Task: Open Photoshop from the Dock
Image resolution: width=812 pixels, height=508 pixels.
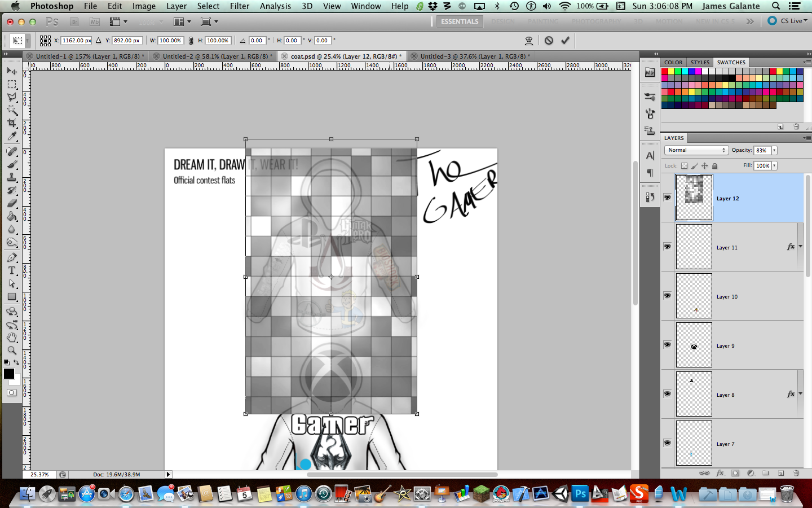Action: coord(580,494)
